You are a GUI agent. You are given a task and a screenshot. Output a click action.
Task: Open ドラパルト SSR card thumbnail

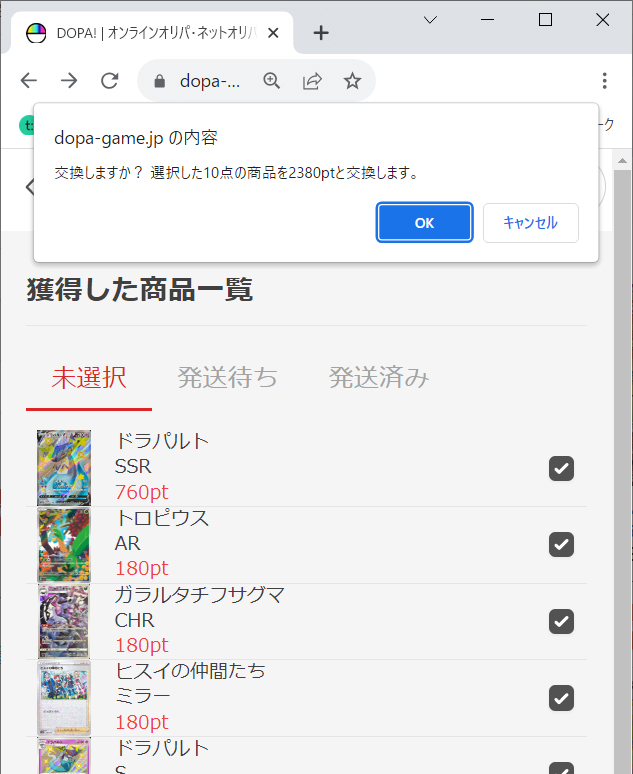pos(64,467)
